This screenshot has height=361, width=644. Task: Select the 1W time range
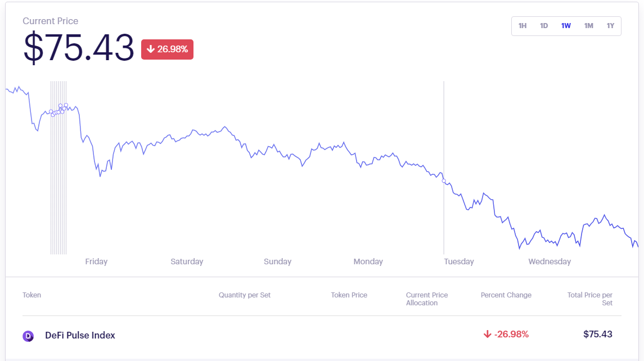[566, 26]
